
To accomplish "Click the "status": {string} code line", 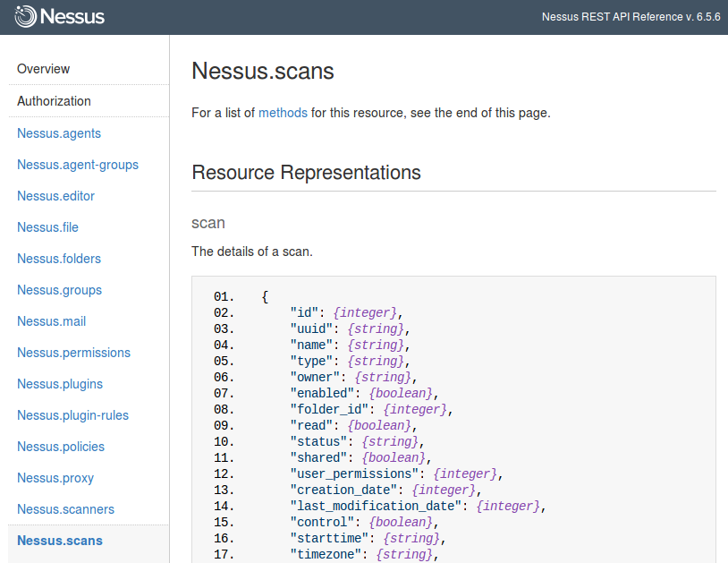I will pyautogui.click(x=358, y=442).
